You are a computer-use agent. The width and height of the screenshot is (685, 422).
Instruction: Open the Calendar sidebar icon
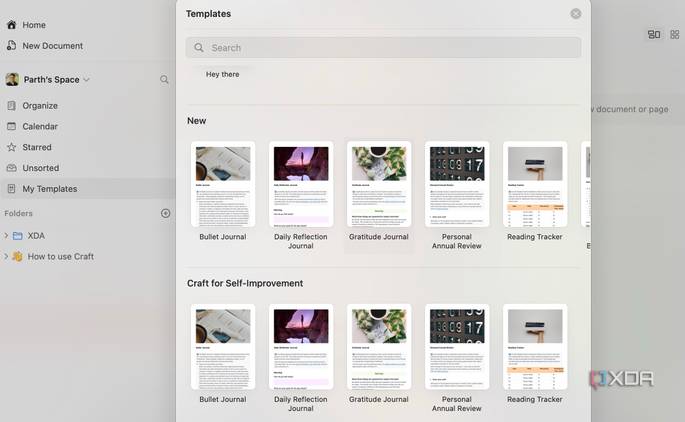(12, 126)
